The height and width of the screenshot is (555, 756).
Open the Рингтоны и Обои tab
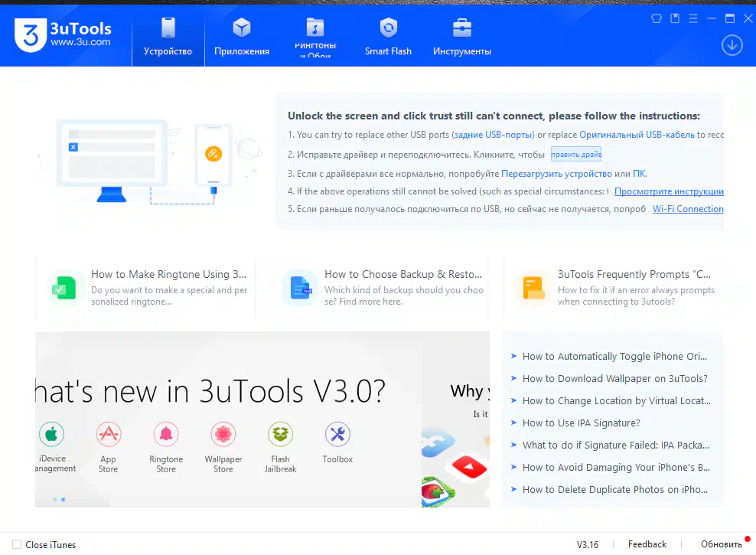point(315,36)
